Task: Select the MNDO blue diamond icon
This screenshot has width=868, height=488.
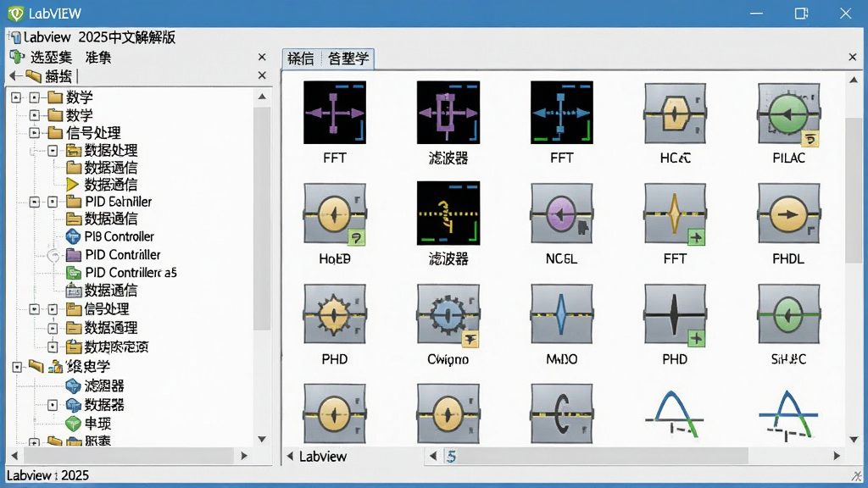Action: [561, 314]
